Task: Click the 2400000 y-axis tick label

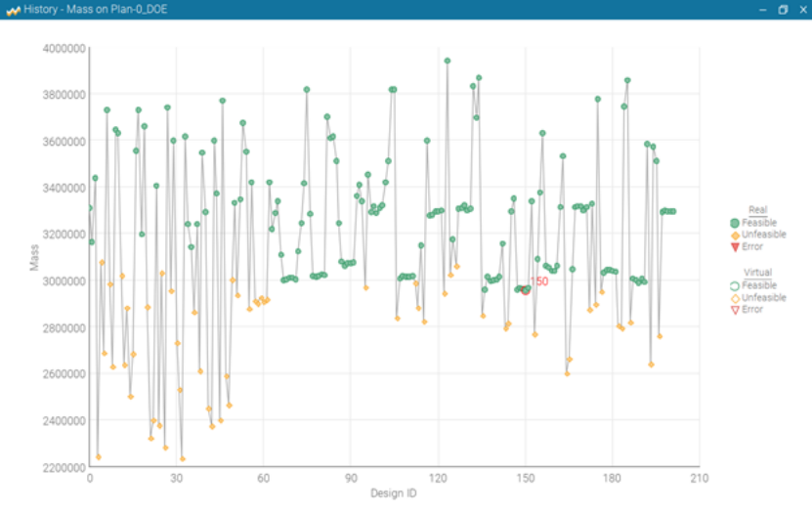Action: point(64,421)
